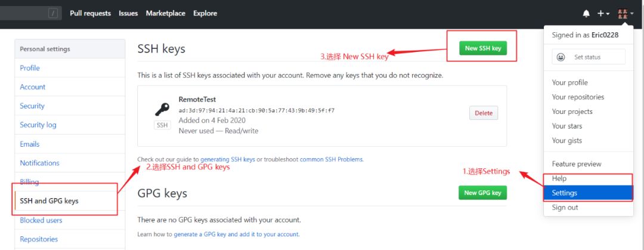644x250 pixels.
Task: Open Repositories in the sidebar
Action: pyautogui.click(x=70, y=239)
